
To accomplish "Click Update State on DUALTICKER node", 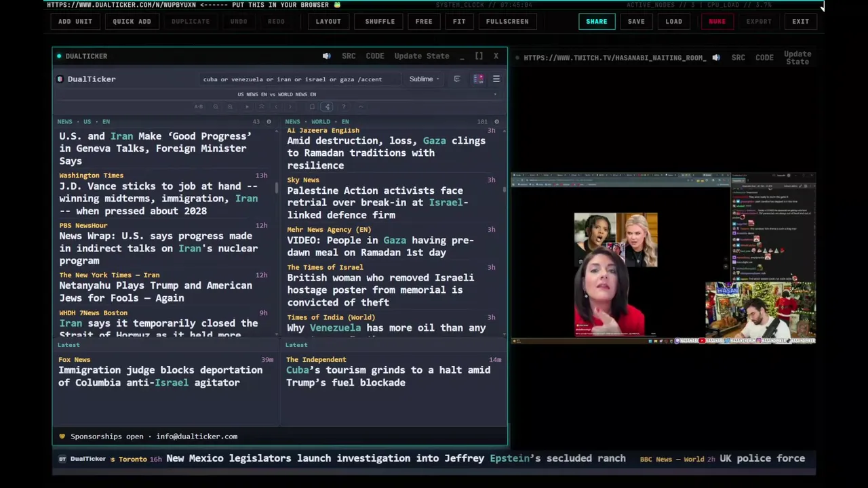I will coord(422,56).
